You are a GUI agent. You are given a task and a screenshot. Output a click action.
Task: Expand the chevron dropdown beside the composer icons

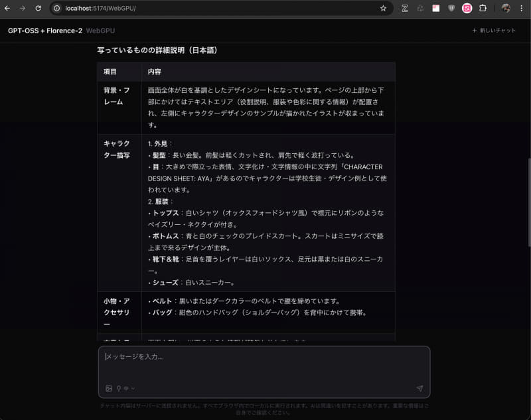coord(132,388)
